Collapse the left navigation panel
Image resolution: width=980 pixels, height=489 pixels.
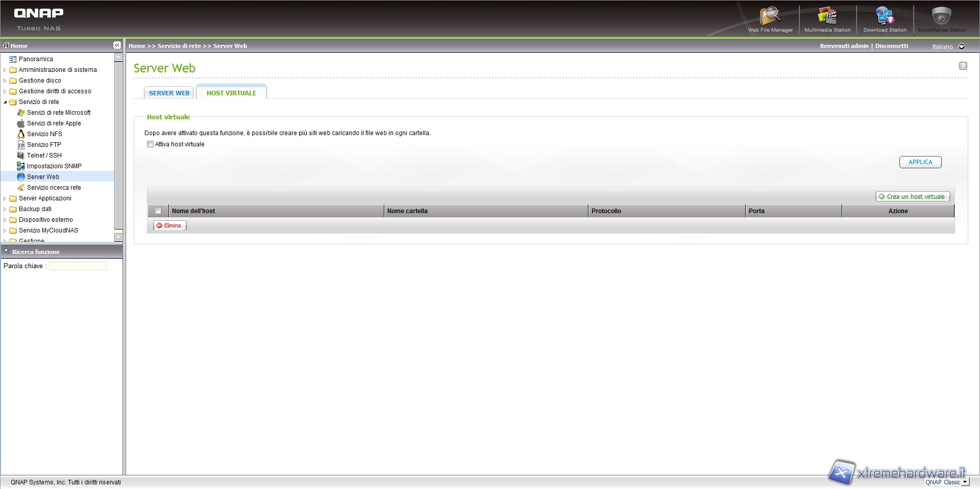pyautogui.click(x=117, y=45)
